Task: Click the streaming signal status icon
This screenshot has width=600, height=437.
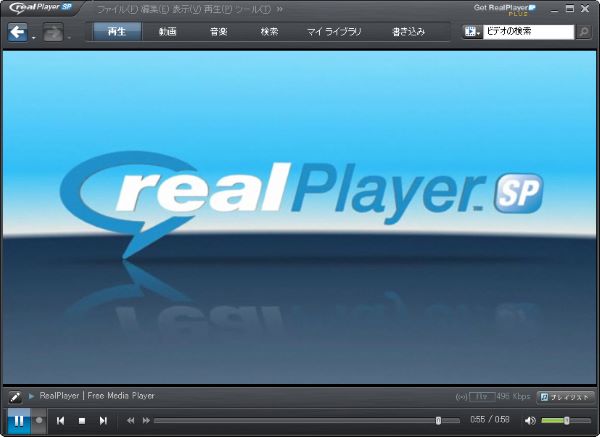Action: (461, 397)
